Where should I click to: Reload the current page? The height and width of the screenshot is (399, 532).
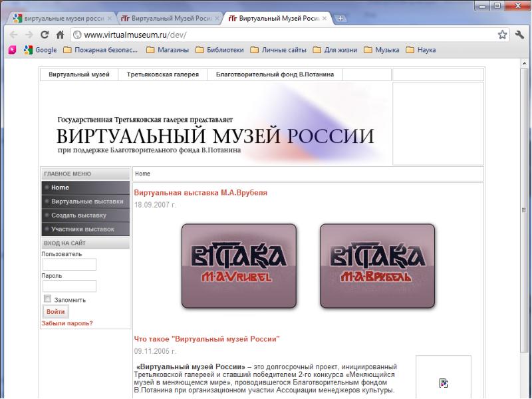pyautogui.click(x=45, y=35)
